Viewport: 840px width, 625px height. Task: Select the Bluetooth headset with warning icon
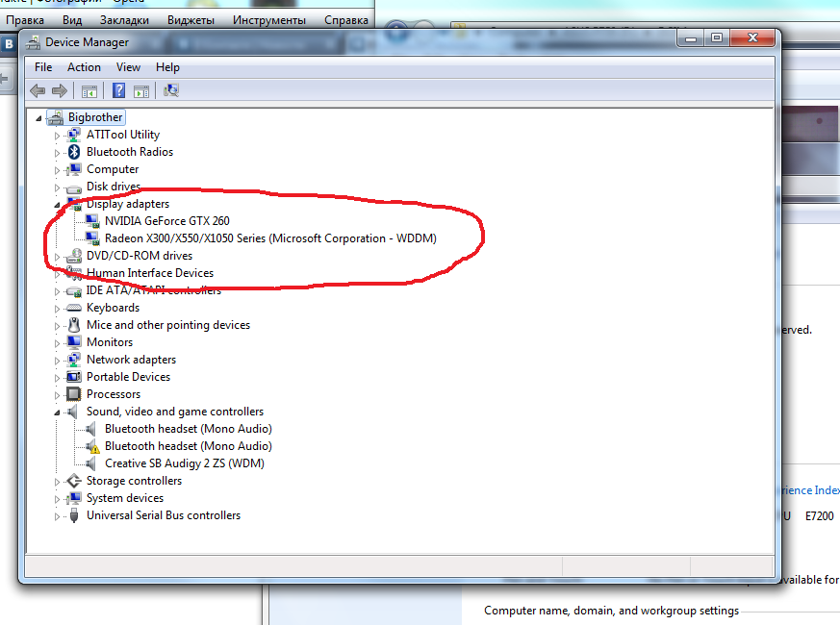(188, 445)
